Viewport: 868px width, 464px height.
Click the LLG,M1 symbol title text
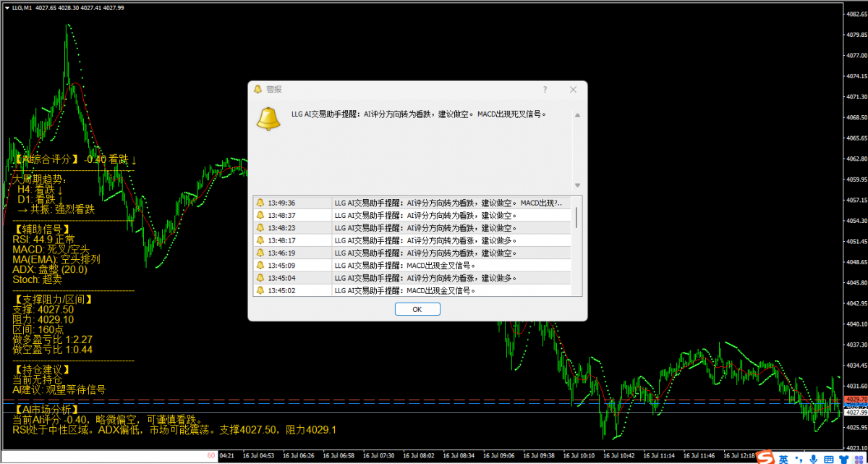coord(22,7)
